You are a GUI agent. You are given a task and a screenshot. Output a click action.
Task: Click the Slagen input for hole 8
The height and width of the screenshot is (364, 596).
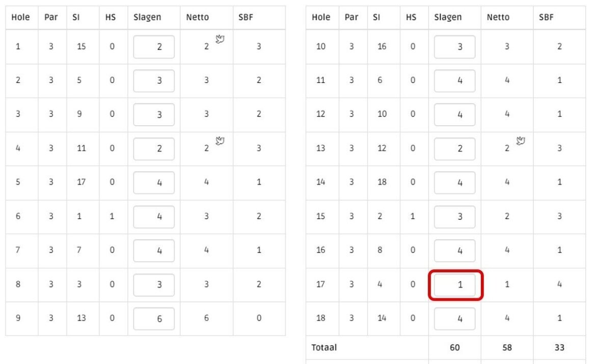pyautogui.click(x=154, y=285)
